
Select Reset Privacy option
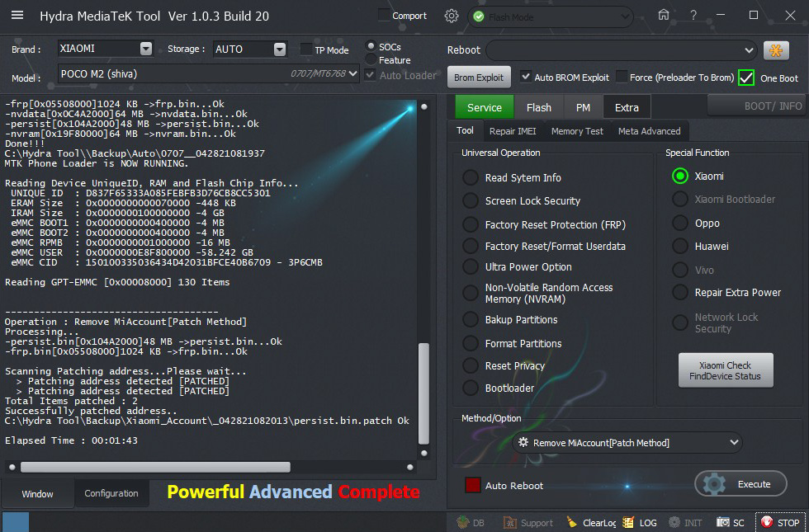point(470,365)
